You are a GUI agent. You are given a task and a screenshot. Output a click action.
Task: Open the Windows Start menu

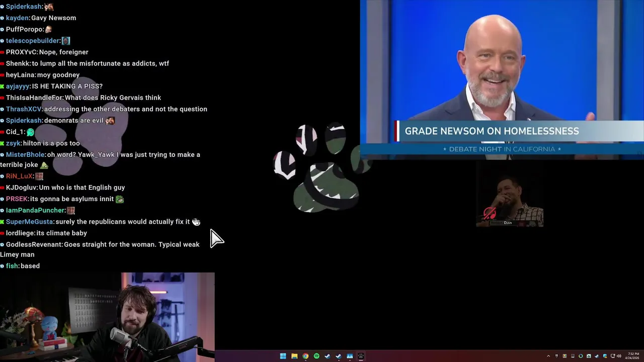pyautogui.click(x=283, y=356)
